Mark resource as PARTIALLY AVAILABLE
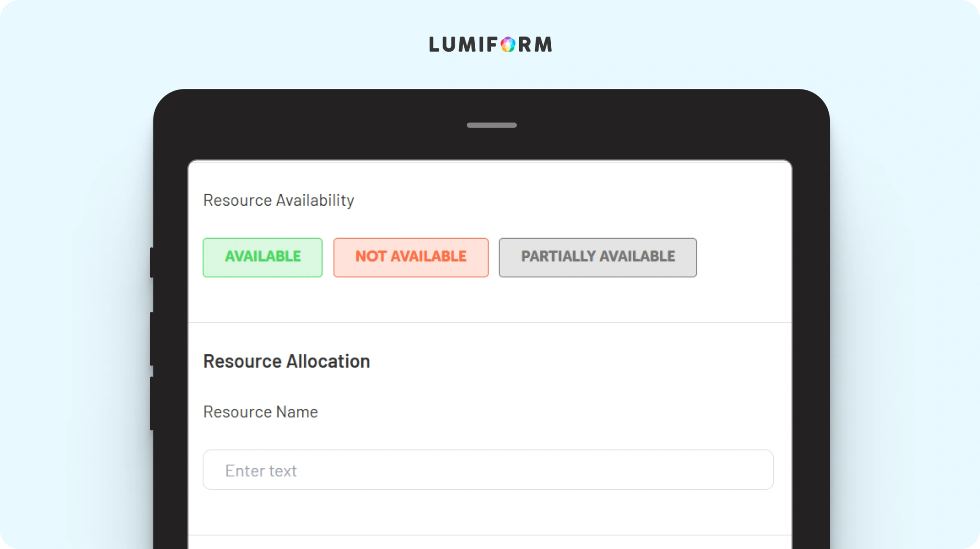This screenshot has height=549, width=980. (598, 257)
